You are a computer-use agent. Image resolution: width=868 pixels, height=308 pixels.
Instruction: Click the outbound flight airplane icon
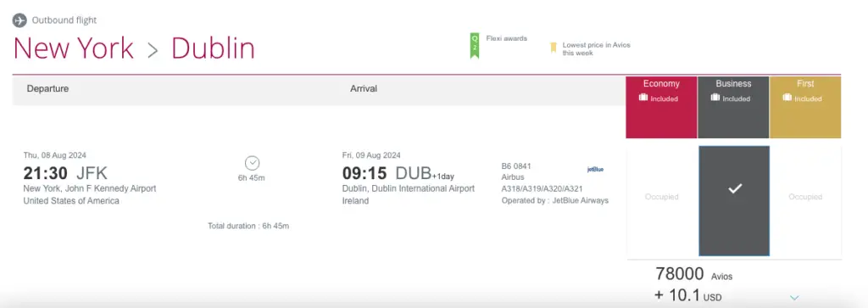pos(19,20)
